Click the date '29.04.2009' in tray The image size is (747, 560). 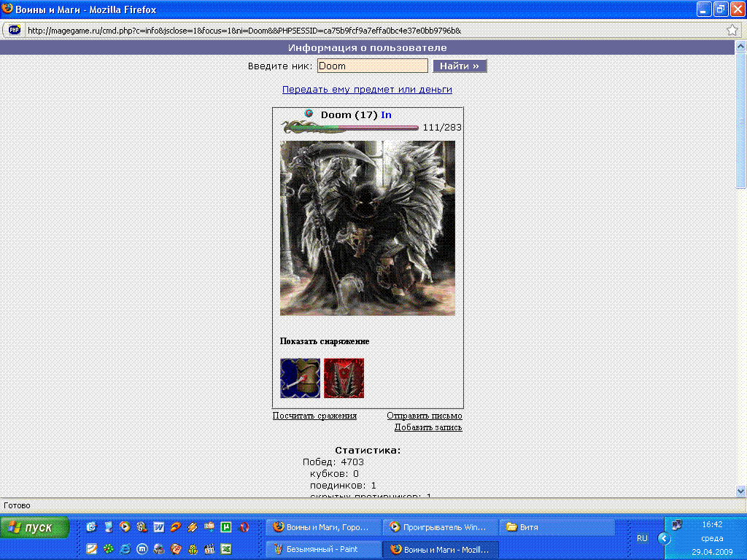712,553
